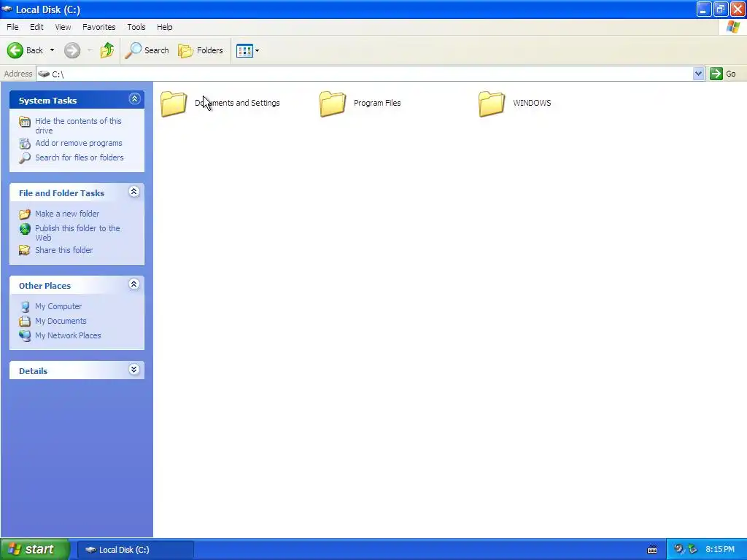Go up one folder level

107,50
